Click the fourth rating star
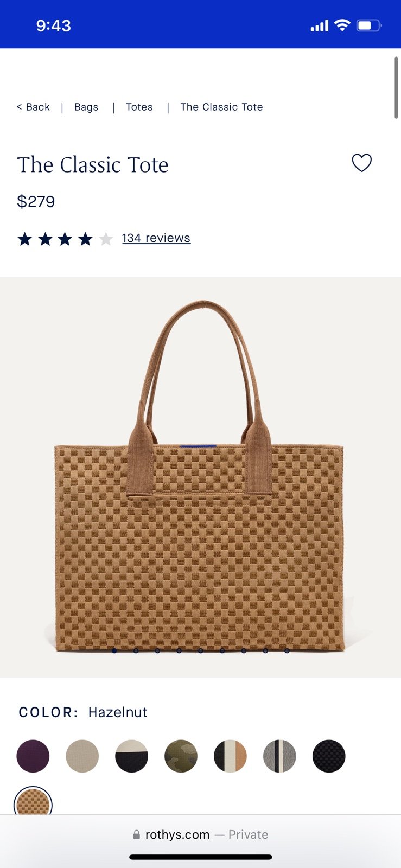 (x=85, y=239)
